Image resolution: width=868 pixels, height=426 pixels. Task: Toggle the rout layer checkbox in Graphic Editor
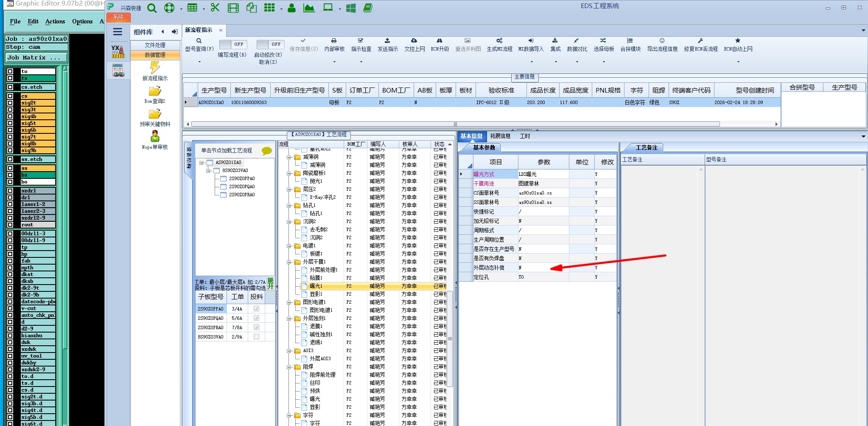(x=10, y=225)
